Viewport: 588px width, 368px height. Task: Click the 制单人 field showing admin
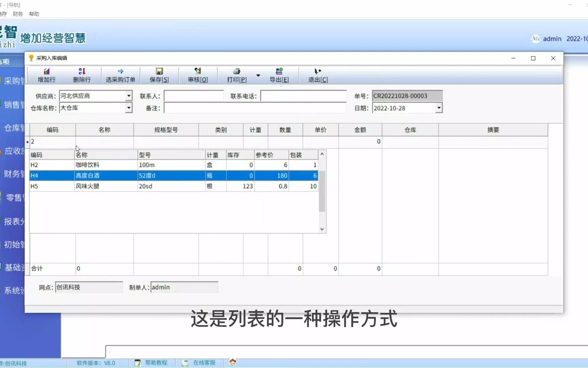click(184, 287)
